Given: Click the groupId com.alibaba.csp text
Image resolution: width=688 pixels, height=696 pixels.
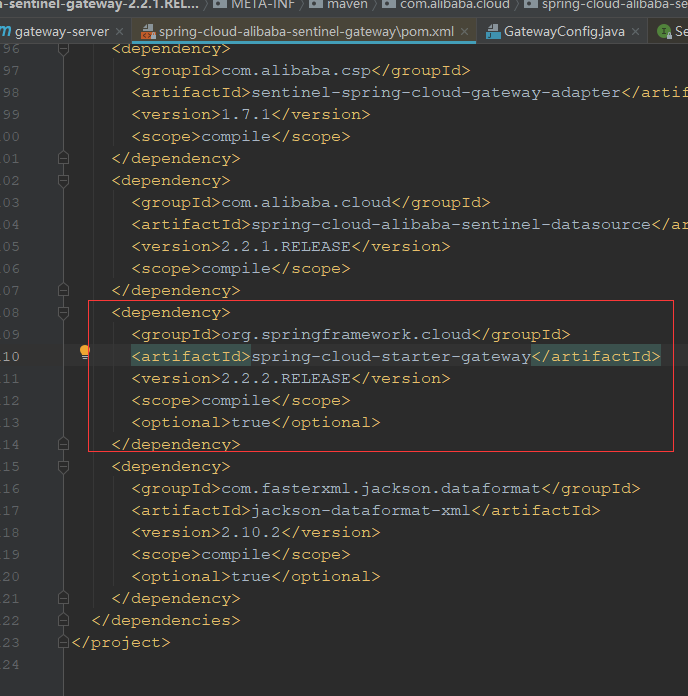Looking at the screenshot, I should tap(296, 71).
